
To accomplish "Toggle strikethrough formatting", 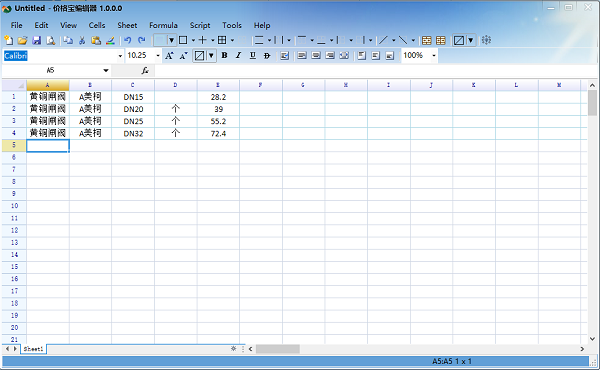I will [267, 56].
